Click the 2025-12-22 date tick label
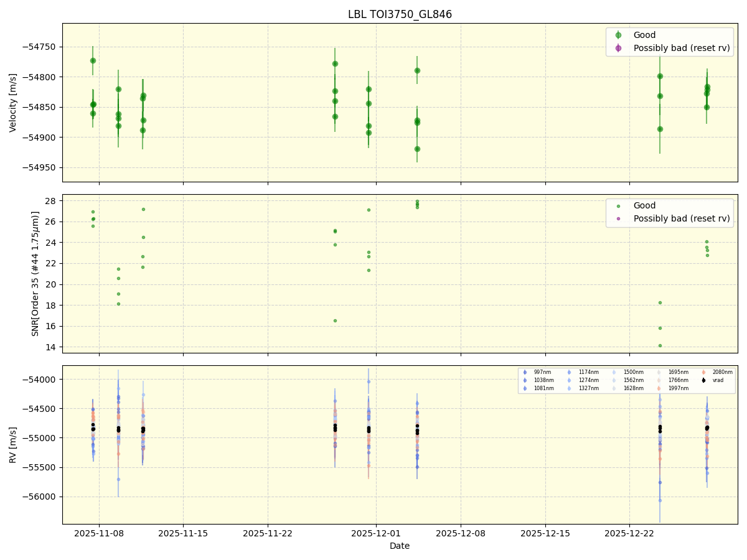The height and width of the screenshot is (560, 747). click(629, 533)
